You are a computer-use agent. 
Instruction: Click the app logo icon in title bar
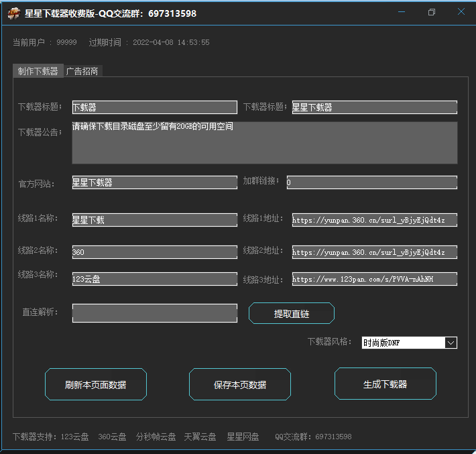pyautogui.click(x=13, y=13)
